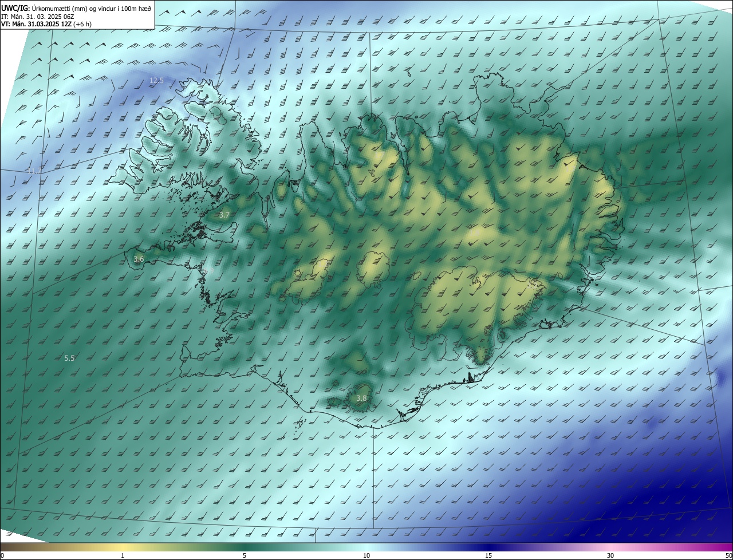This screenshot has height=560, width=733.
Task: Click the 3.7 value label on the map
Action: coord(224,215)
